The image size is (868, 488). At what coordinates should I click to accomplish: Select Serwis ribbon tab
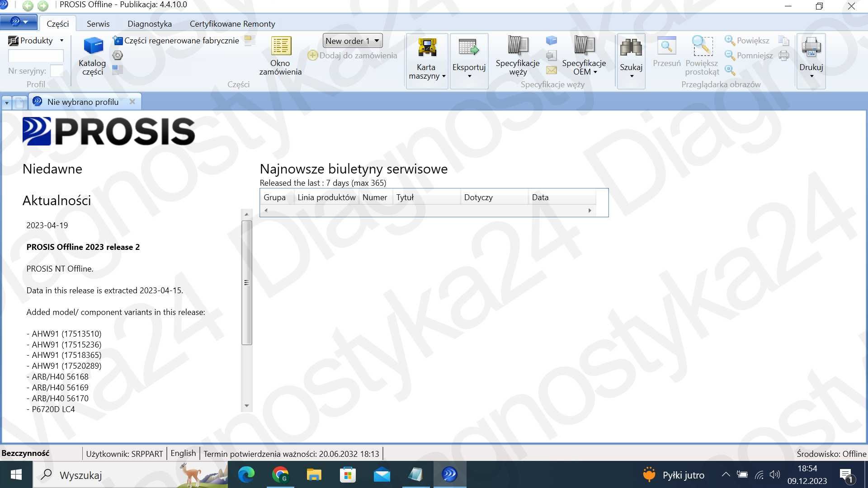pyautogui.click(x=98, y=23)
